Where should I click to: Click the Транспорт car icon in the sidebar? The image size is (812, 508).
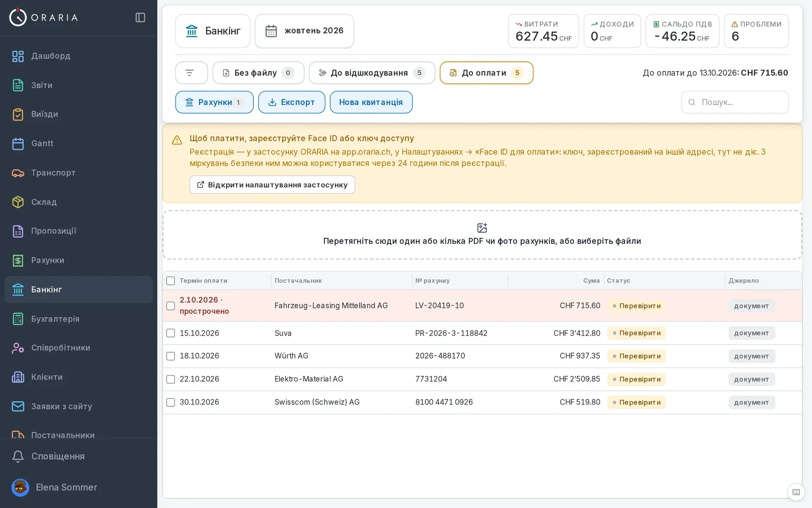click(x=18, y=173)
